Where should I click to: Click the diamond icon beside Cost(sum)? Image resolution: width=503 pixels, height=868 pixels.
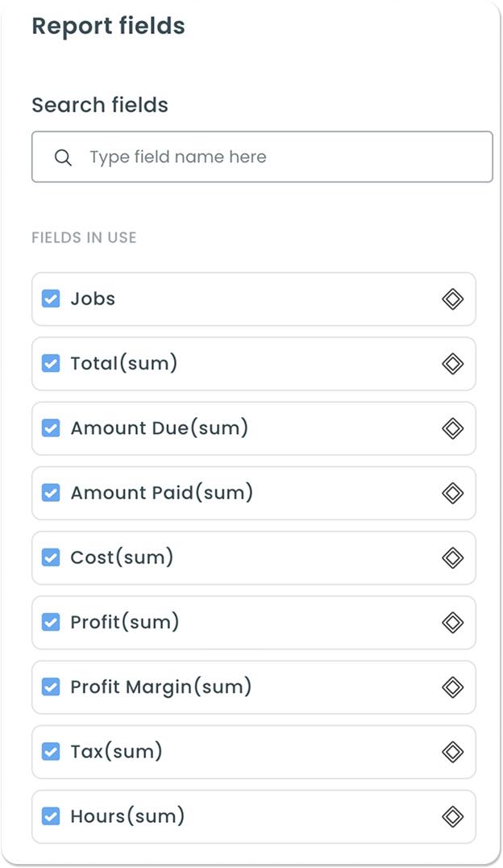453,557
